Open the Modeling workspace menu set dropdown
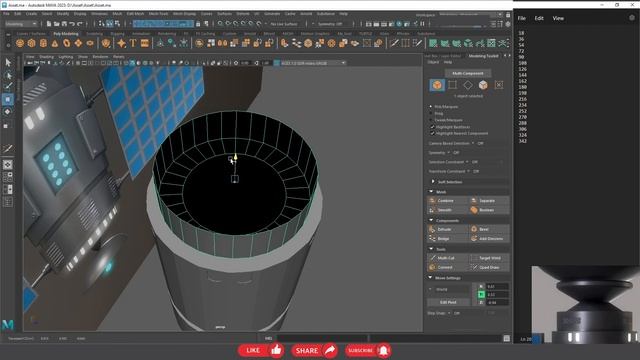Screen dimensions: 640x360 [21, 24]
